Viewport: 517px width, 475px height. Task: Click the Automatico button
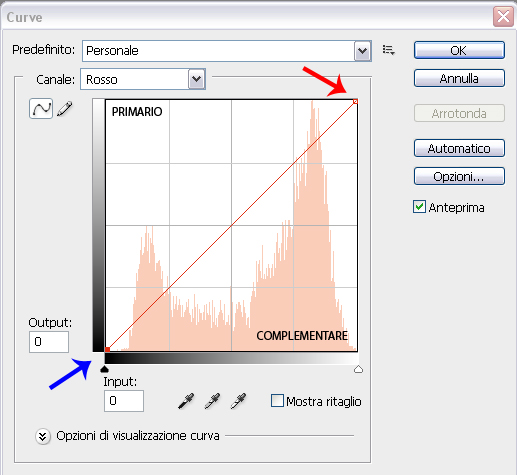pos(459,148)
